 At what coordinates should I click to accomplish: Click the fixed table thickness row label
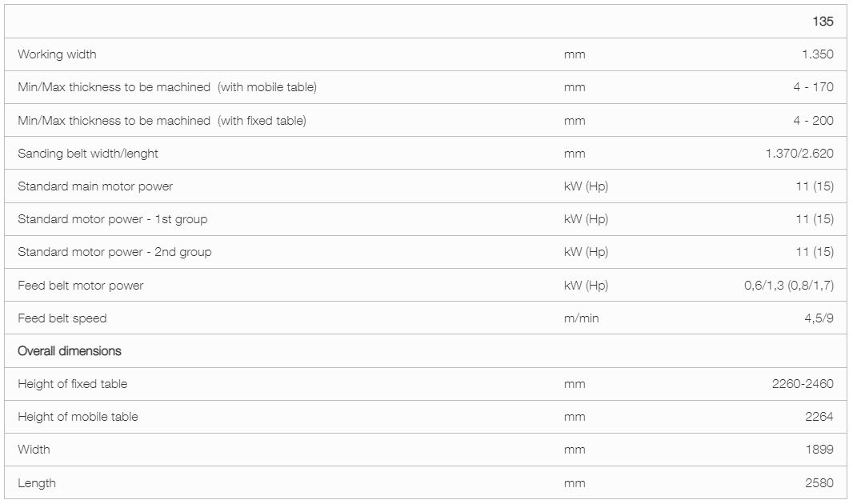click(x=162, y=121)
